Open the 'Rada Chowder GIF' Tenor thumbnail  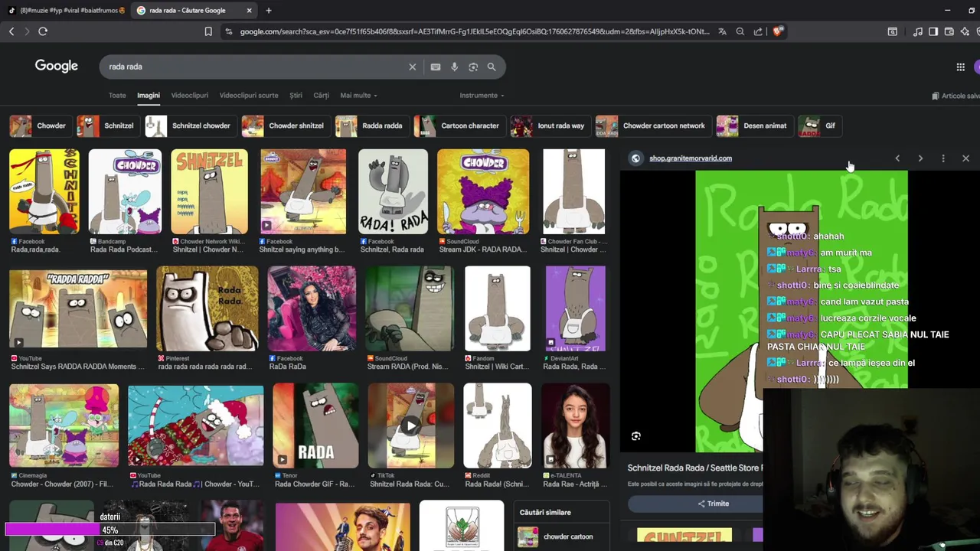coord(316,425)
